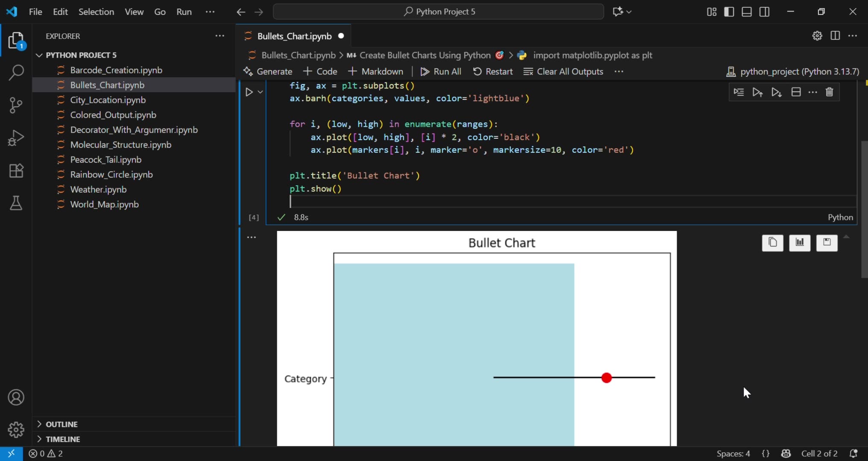868x461 pixels.
Task: Toggle the bottom panel visibility
Action: pos(746,12)
